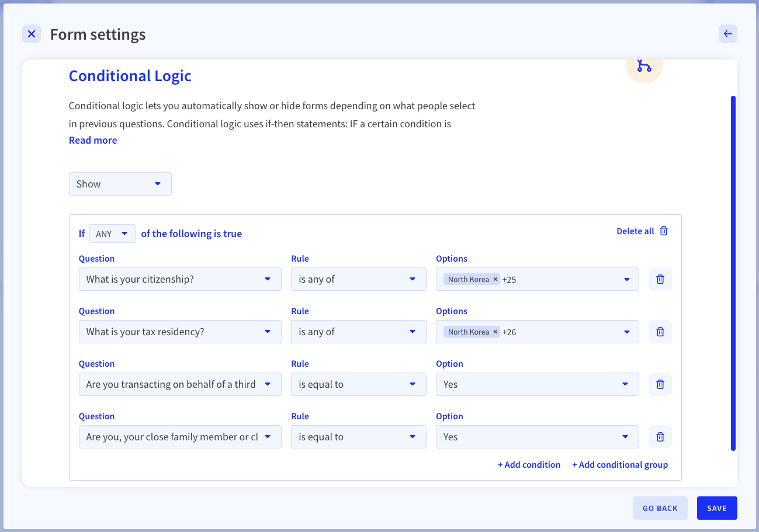Screen dimensions: 759x532
Task: Open the ANY/ALL condition dropdown
Action: coord(113,234)
